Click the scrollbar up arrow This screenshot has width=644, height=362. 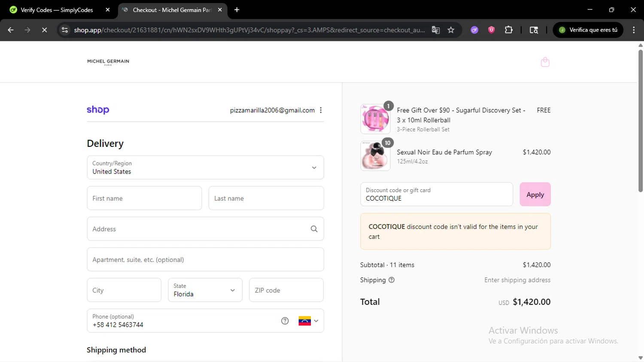point(641,45)
